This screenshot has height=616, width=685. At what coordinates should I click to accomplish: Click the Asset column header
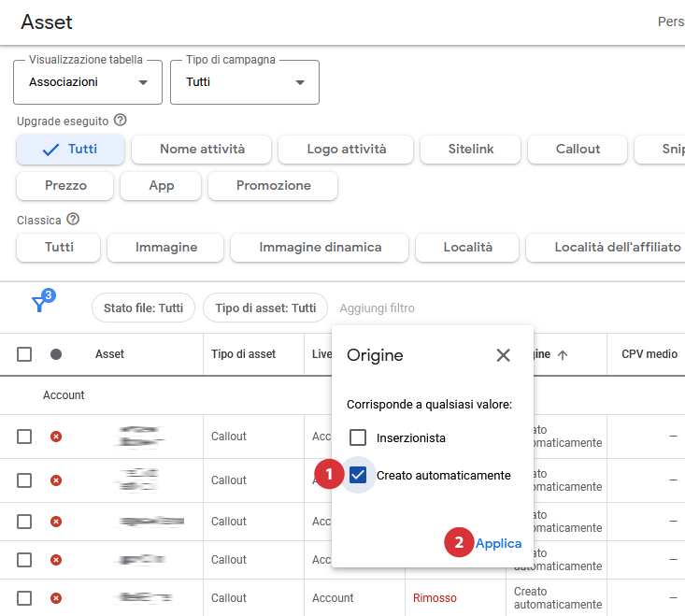tap(109, 354)
